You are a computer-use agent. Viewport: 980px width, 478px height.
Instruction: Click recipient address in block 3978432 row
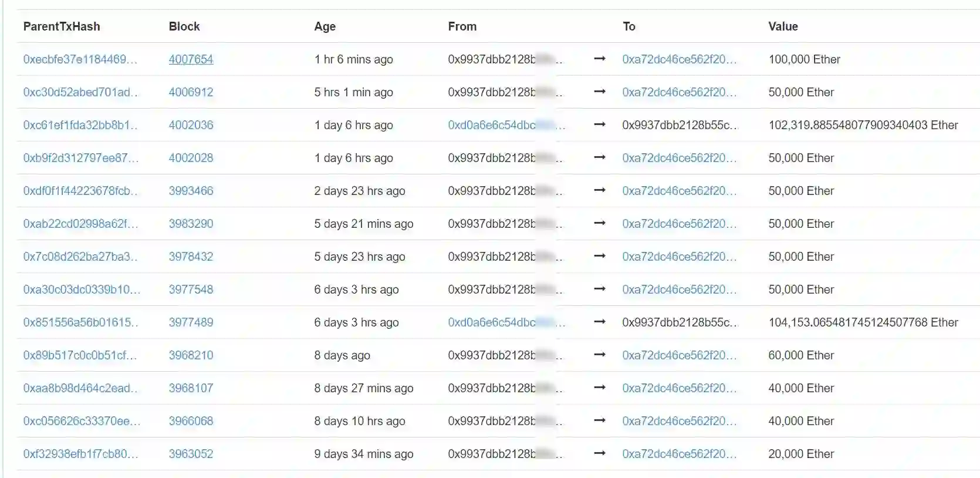click(678, 257)
